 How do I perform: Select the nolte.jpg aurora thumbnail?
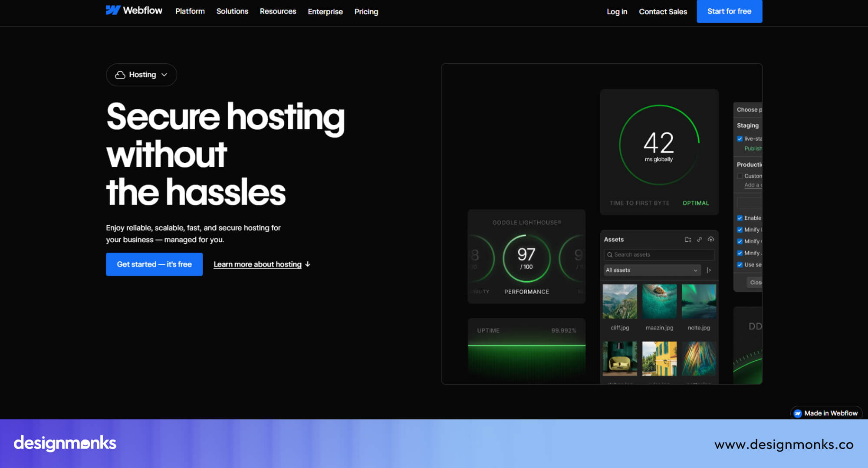click(x=699, y=301)
